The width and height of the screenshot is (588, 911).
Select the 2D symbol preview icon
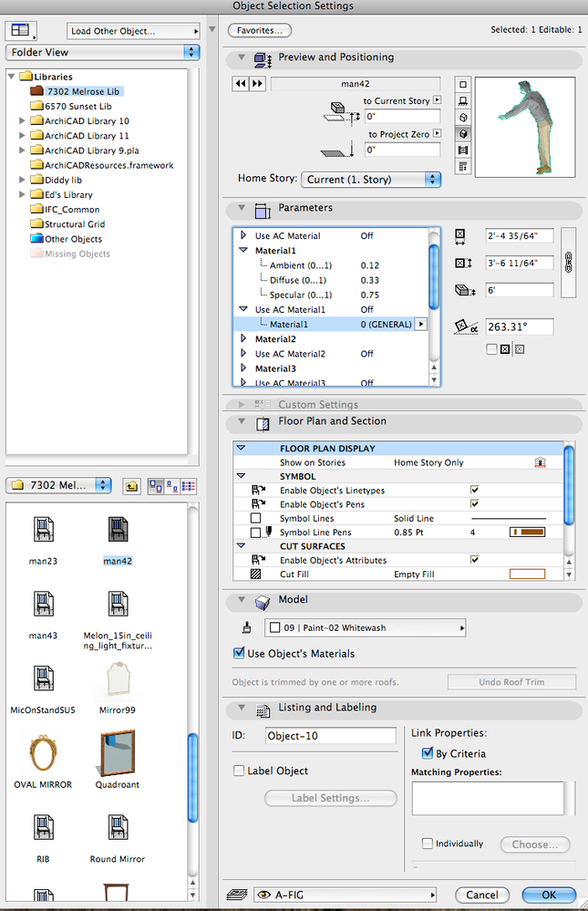pos(463,84)
